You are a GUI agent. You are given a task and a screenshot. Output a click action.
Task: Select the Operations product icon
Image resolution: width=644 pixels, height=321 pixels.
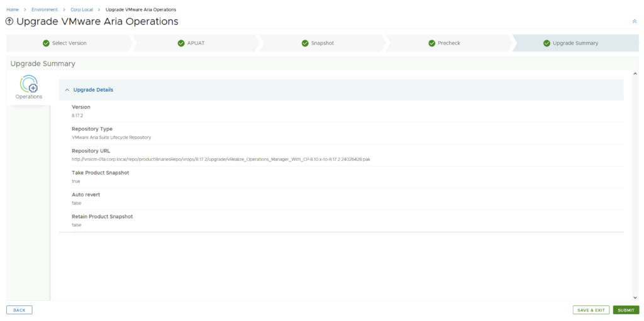coord(29,84)
